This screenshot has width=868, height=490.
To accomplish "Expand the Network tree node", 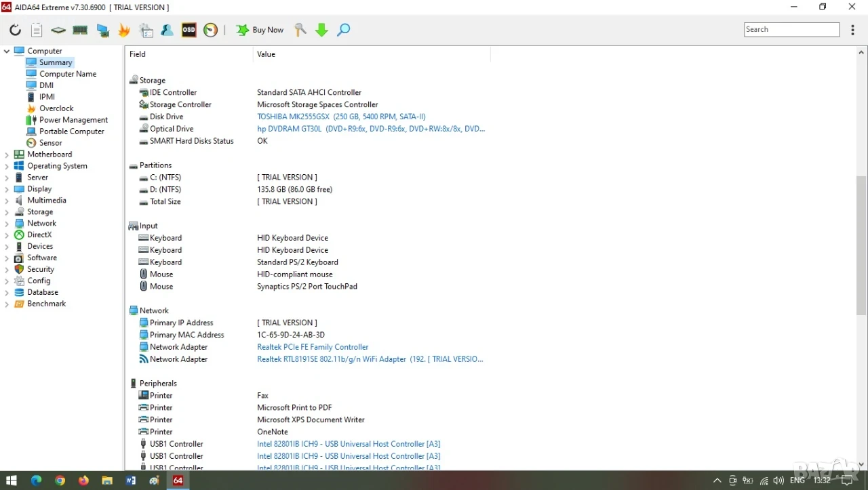I will (x=7, y=224).
